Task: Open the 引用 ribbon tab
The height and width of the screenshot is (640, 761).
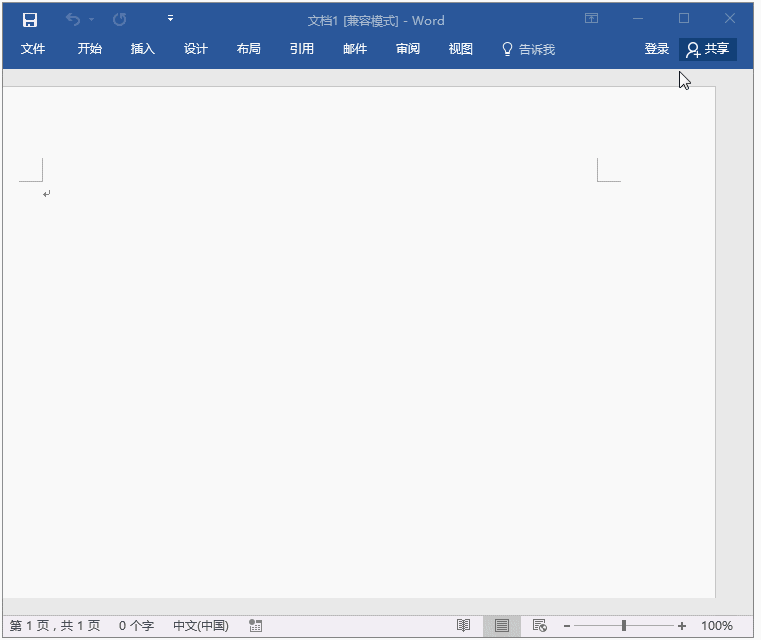Action: [302, 49]
